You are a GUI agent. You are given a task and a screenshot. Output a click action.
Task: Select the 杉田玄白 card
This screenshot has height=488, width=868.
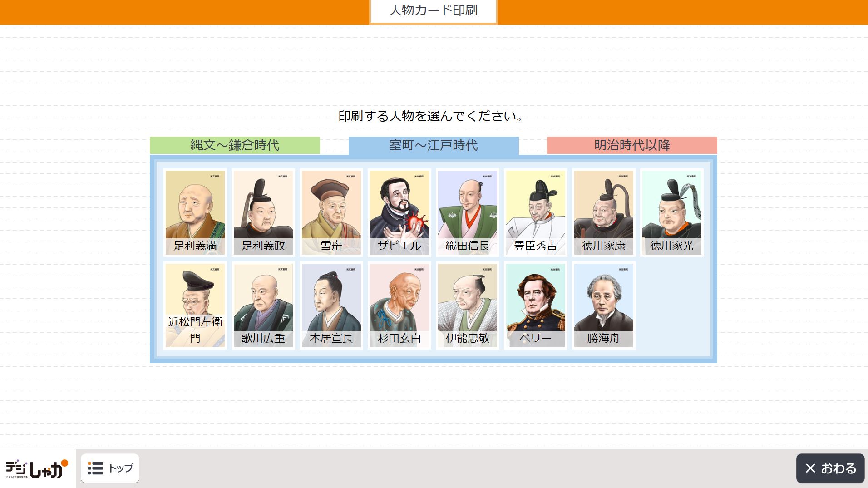[399, 306]
